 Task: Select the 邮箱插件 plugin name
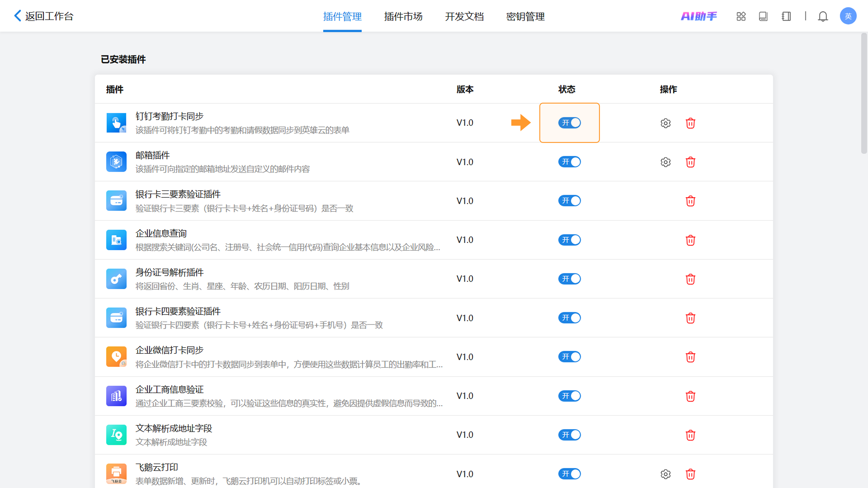153,155
